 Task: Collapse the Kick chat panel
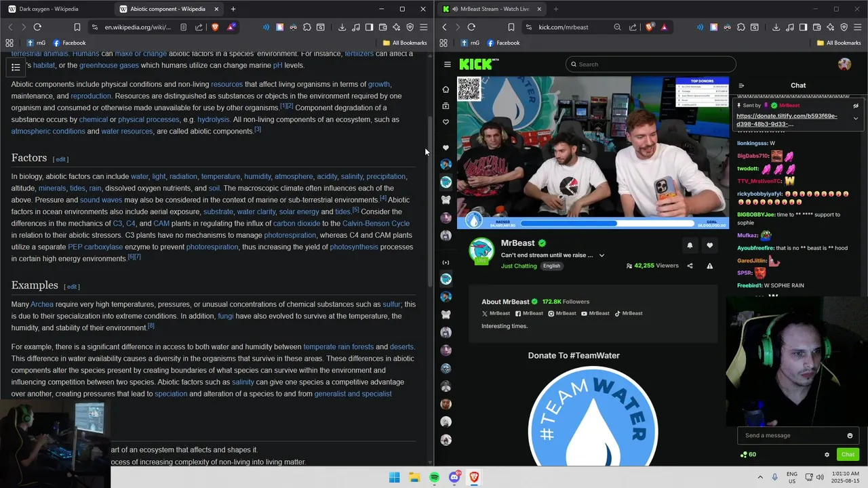pos(741,85)
